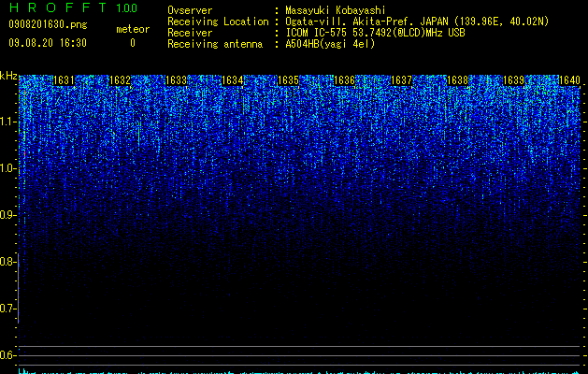588x374 pixels.
Task: Click the 0.9 kHz axis label
Action: tap(8, 215)
